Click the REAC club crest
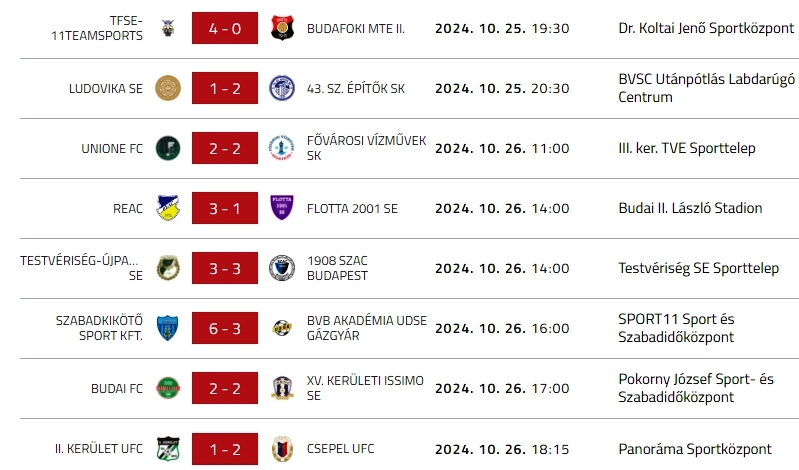This screenshot has width=799, height=470. (167, 208)
